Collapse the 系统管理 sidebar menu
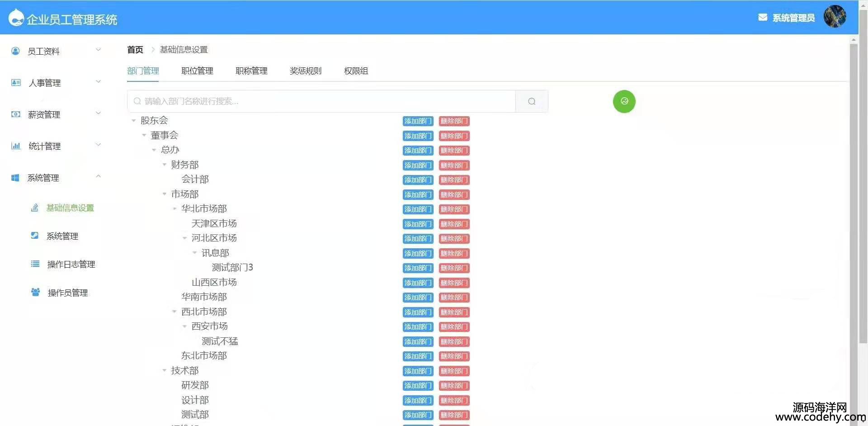Screen dimensions: 868x426 pos(98,177)
